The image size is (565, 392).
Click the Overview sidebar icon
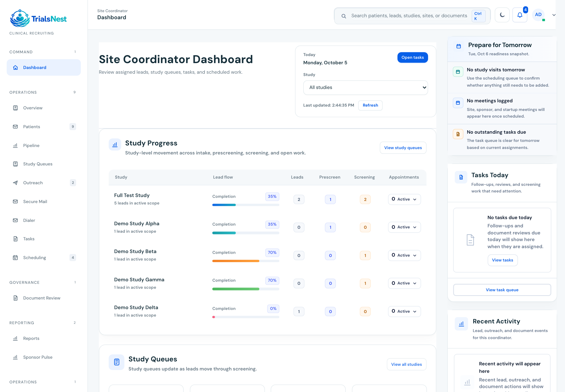[15, 108]
